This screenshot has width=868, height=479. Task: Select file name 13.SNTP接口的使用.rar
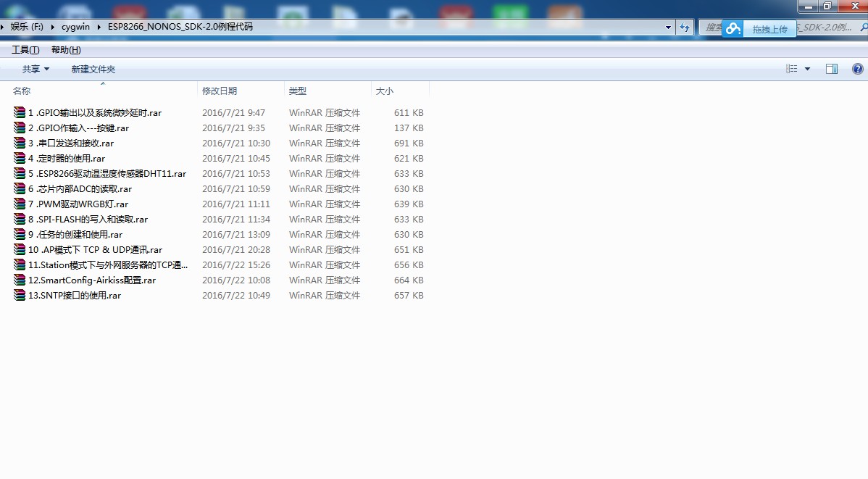click(x=75, y=295)
